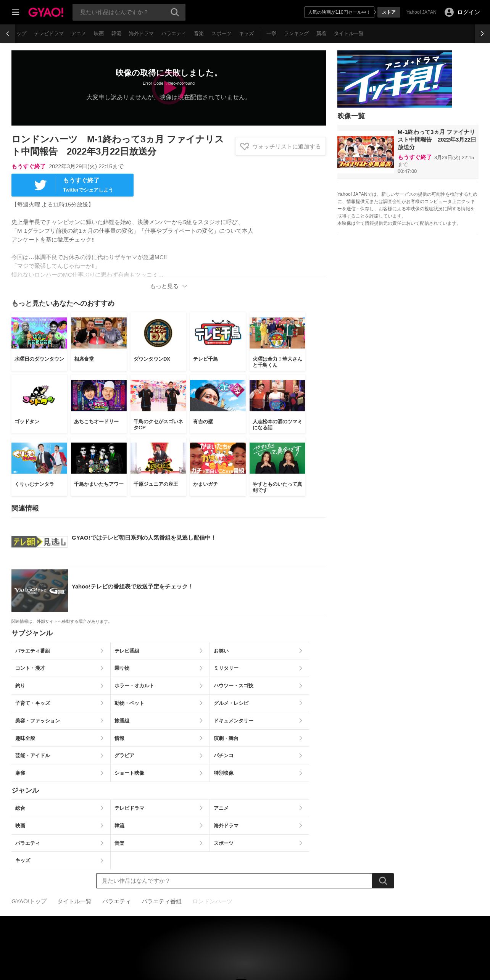Image resolution: width=490 pixels, height=980 pixels.
Task: Select 海外ドラマ in top nav
Action: [141, 34]
